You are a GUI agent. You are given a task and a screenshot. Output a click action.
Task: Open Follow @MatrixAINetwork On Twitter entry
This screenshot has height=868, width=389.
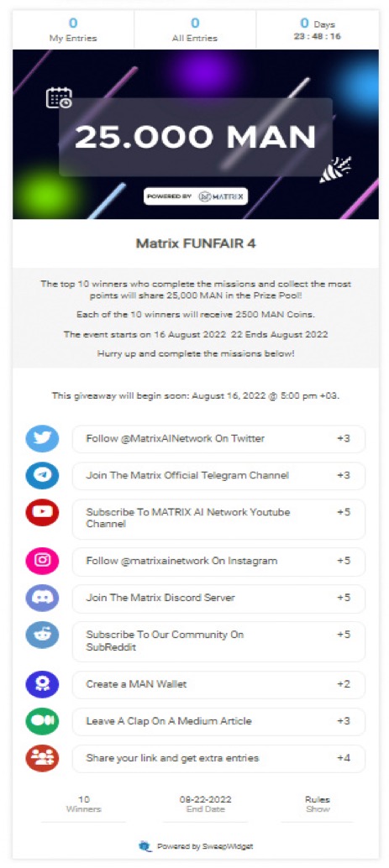[219, 439]
